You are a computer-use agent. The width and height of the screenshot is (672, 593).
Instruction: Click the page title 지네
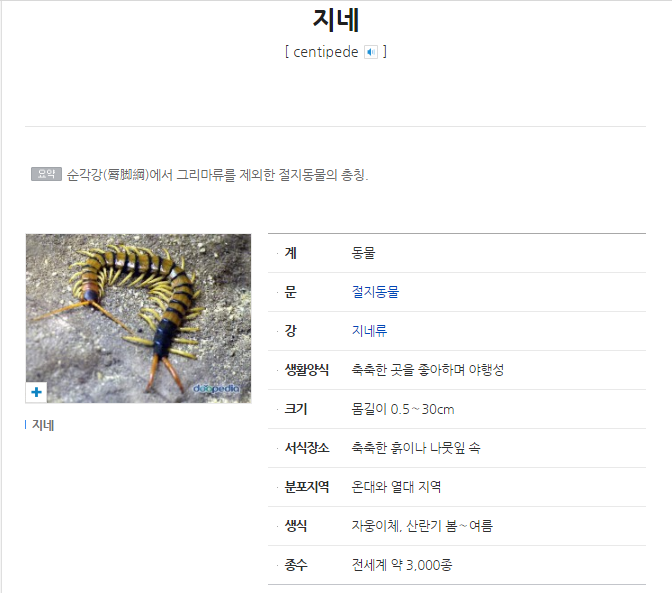click(x=336, y=20)
